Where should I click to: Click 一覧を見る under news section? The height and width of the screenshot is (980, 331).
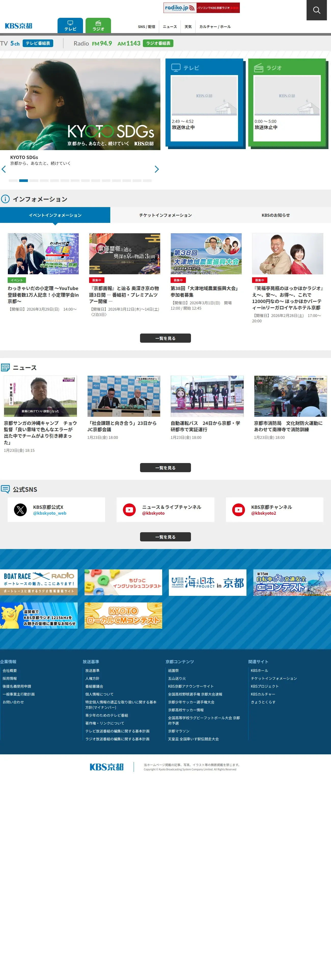click(x=165, y=468)
